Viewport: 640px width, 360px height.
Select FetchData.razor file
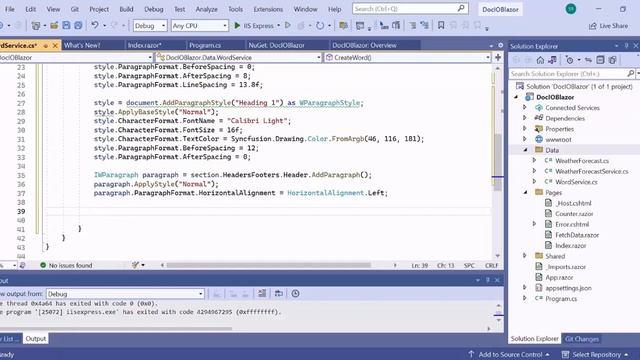pyautogui.click(x=577, y=235)
